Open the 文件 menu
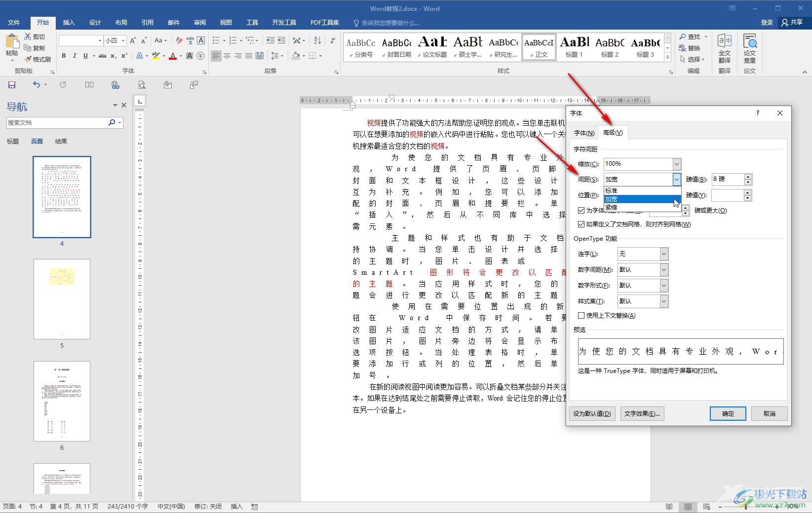 tap(14, 23)
